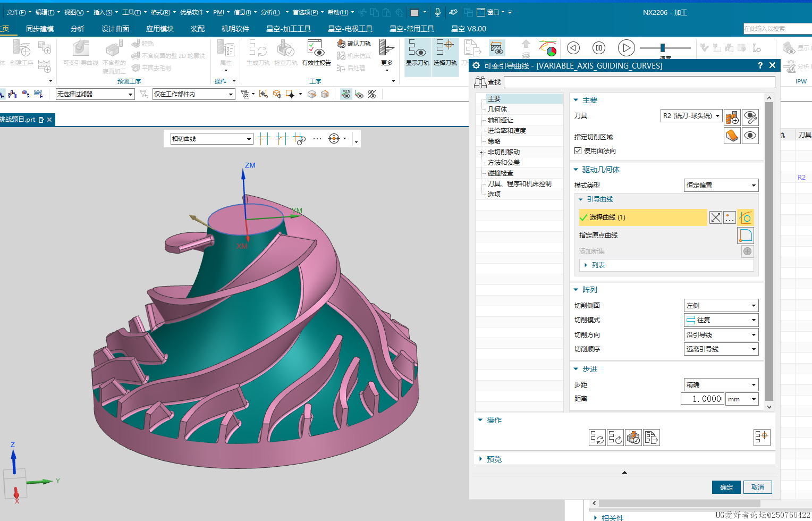Click the dialog 查找 search field

(639, 82)
